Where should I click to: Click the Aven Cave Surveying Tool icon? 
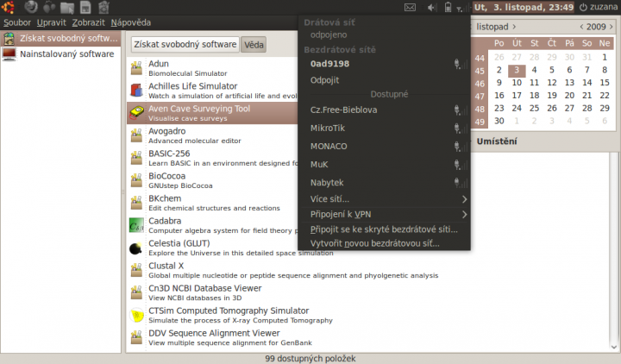point(136,113)
